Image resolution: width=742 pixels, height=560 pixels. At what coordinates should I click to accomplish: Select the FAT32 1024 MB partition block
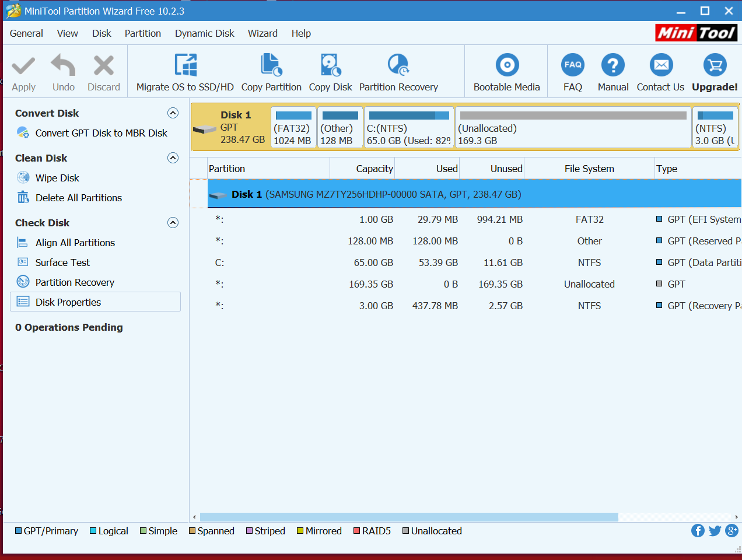pos(293,127)
